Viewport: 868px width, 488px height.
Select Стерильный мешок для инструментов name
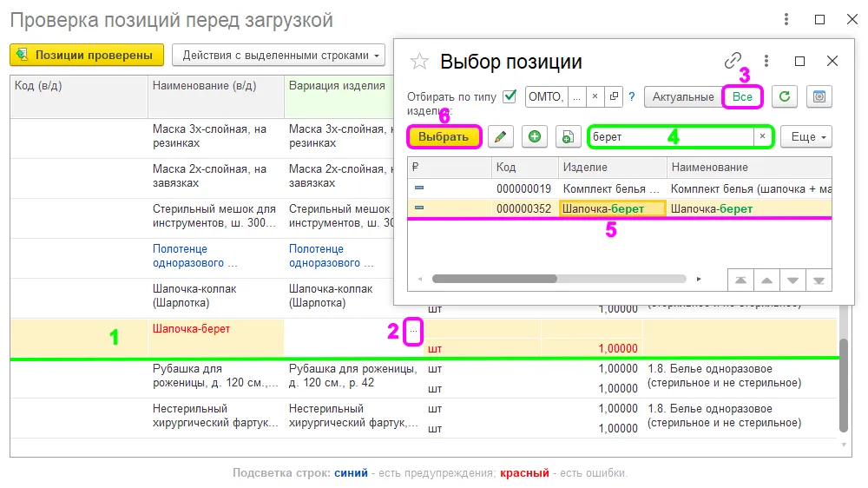[x=214, y=216]
